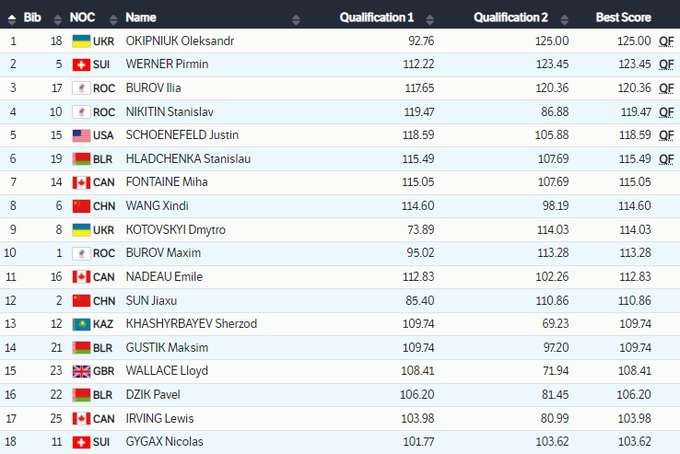This screenshot has width=680, height=454.
Task: Click QF label in HLADCHENKA Stanislau row
Action: pyautogui.click(x=666, y=159)
